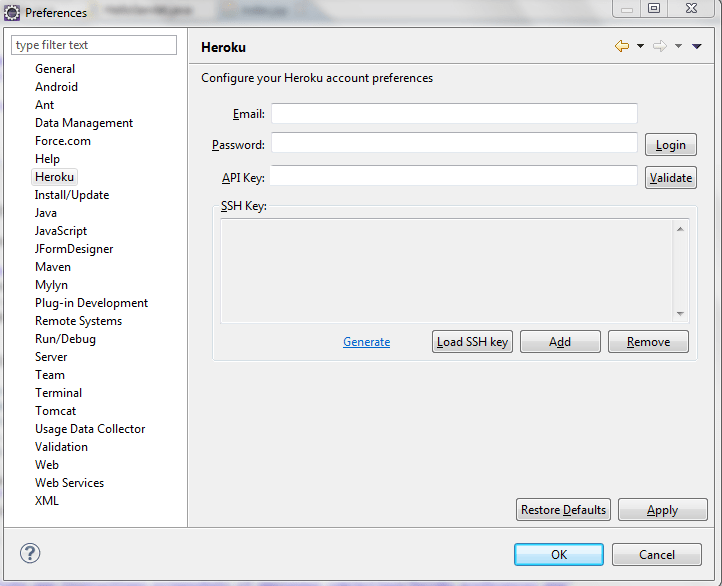Click inside the SSH Key list area

[x=447, y=271]
